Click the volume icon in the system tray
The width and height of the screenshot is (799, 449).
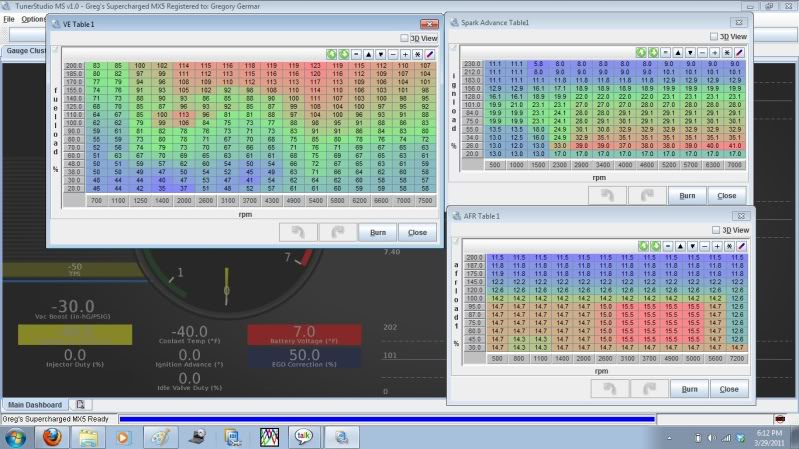pos(712,438)
